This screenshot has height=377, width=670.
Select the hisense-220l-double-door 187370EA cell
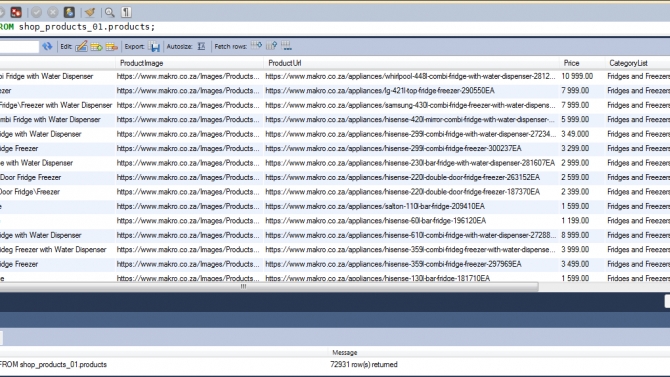click(x=411, y=192)
